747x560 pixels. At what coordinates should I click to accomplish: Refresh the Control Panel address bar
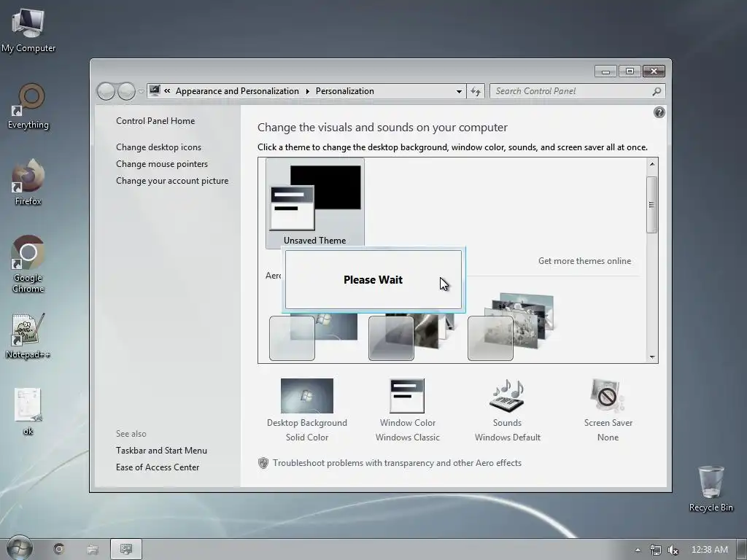(x=476, y=91)
